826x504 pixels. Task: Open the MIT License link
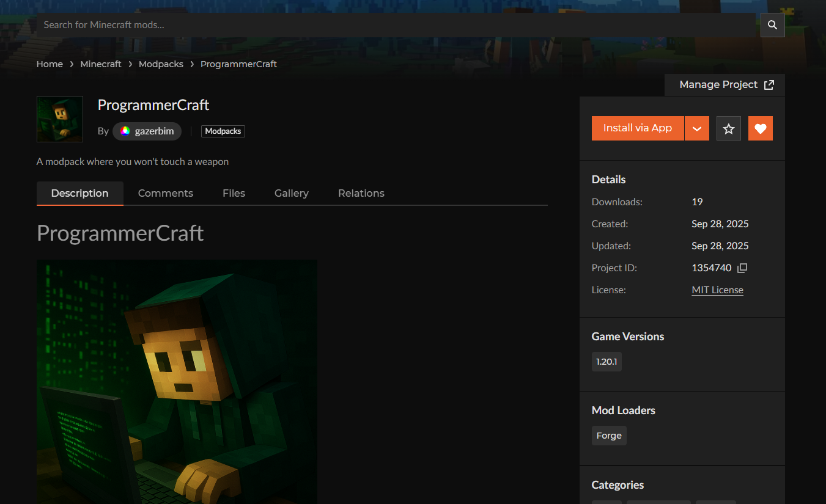coord(717,290)
